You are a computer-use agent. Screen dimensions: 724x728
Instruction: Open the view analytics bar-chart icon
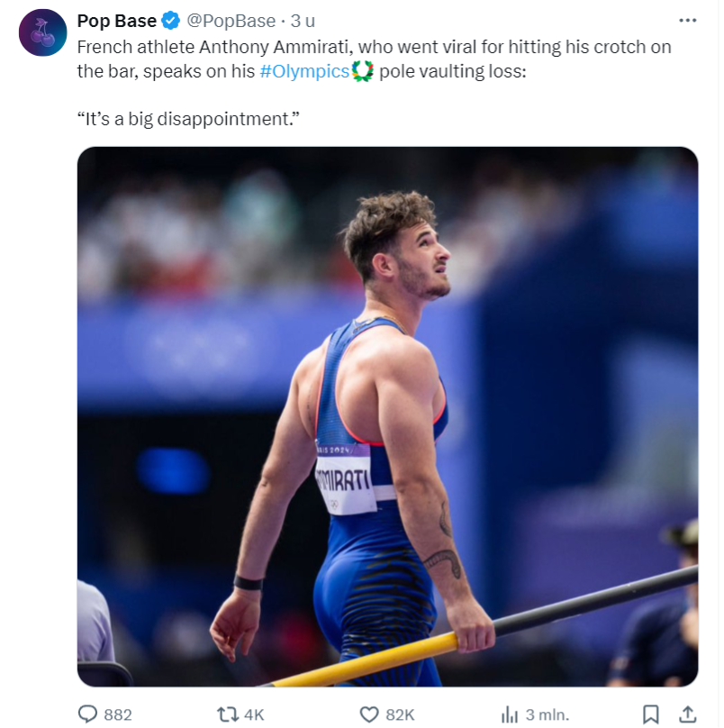(x=510, y=714)
